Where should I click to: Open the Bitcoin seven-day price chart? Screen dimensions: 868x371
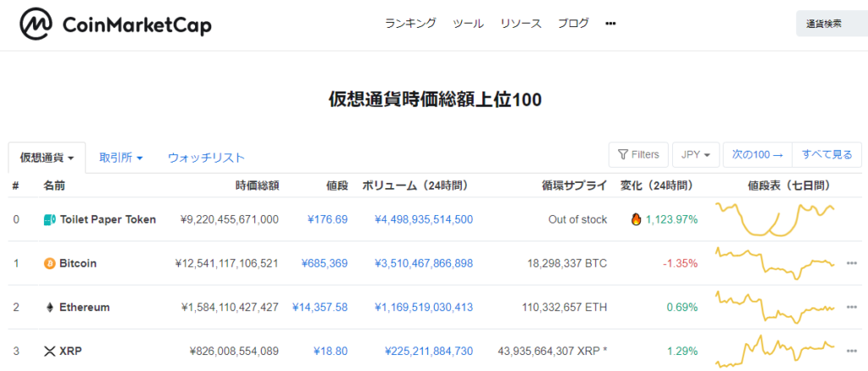(776, 263)
